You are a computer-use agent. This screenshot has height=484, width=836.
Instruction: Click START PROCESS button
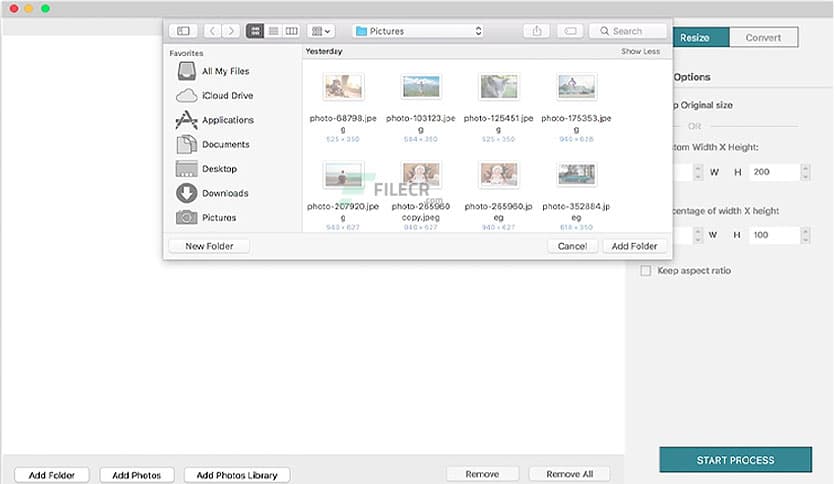735,460
